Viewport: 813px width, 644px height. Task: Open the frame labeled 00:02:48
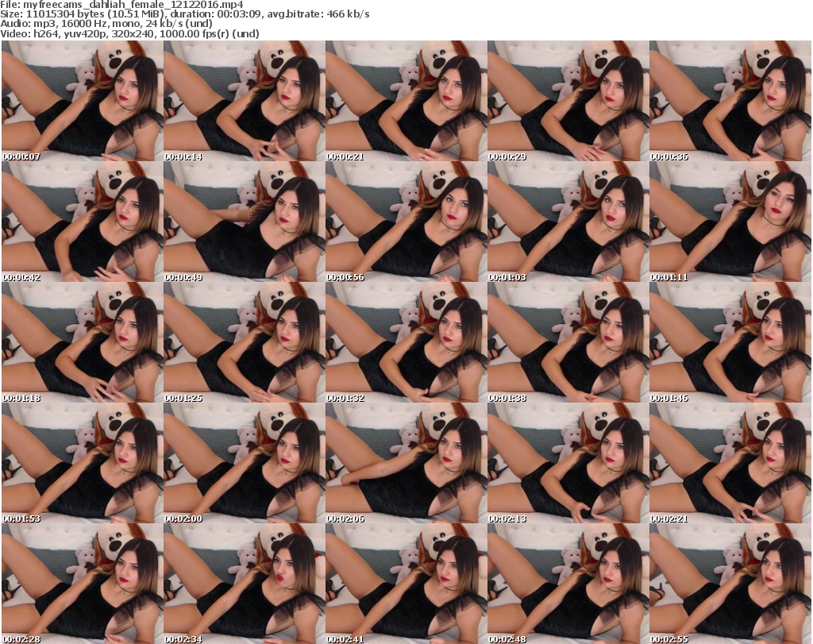(x=568, y=584)
